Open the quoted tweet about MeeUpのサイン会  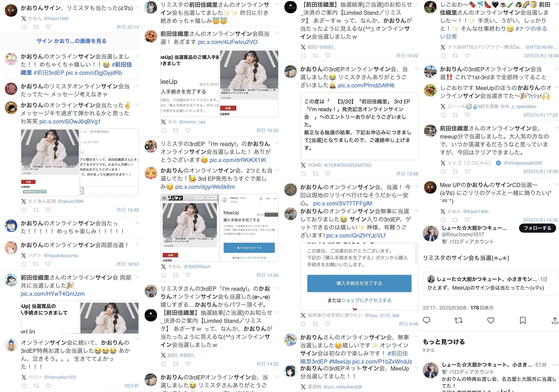tap(491, 283)
